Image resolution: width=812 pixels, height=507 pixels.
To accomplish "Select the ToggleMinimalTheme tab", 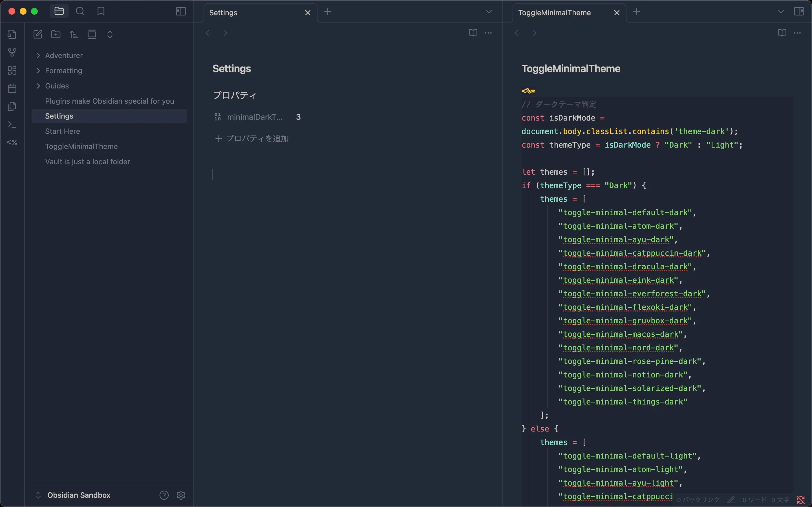I will (554, 13).
